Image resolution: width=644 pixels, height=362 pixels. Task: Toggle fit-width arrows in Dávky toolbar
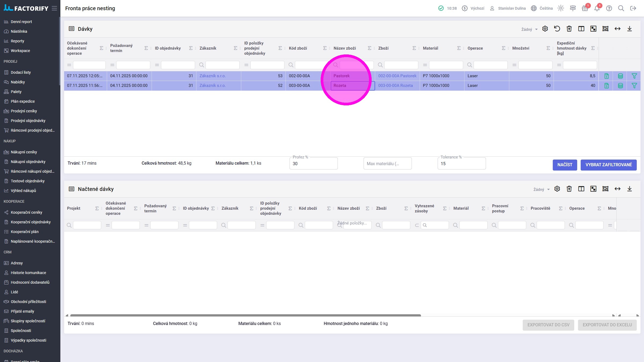tap(617, 29)
